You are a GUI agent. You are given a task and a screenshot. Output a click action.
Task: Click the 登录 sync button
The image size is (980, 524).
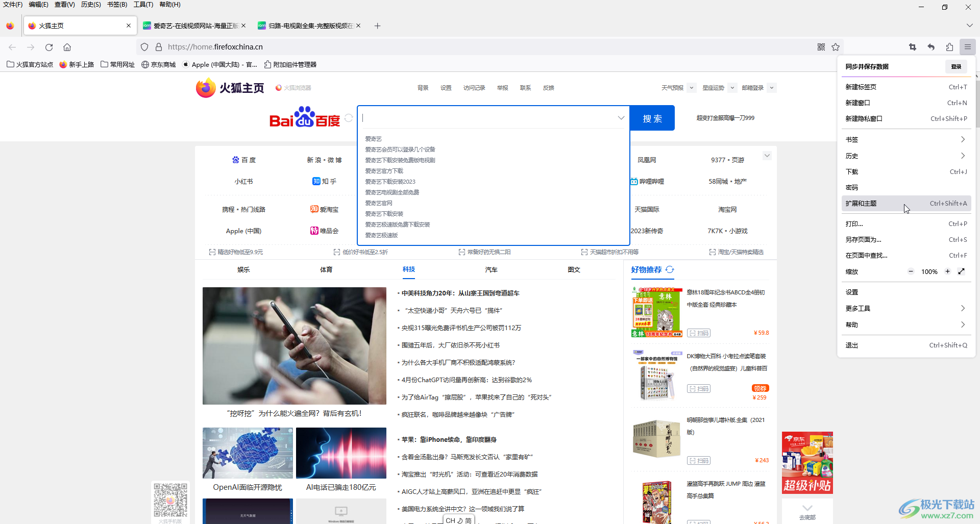pos(956,66)
